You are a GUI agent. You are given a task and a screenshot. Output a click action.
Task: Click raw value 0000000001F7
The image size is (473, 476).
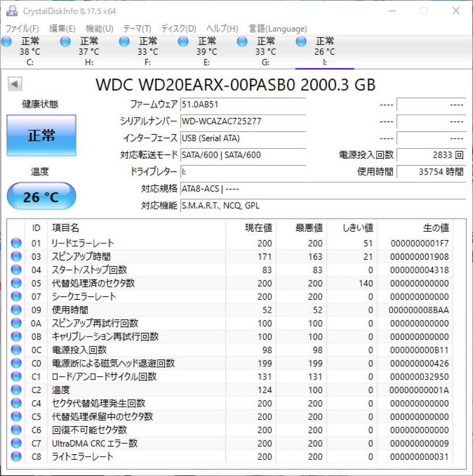point(419,243)
